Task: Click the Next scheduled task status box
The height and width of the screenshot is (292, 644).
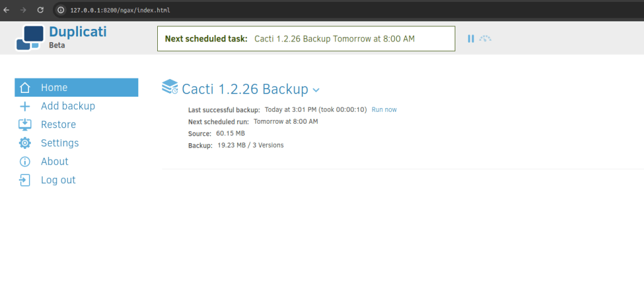Action: [306, 39]
